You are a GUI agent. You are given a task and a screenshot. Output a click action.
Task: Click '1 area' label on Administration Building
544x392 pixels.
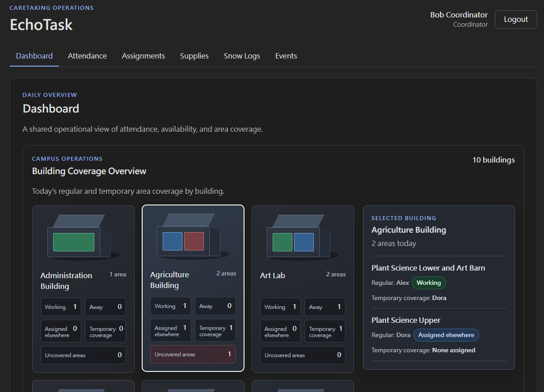tap(118, 274)
